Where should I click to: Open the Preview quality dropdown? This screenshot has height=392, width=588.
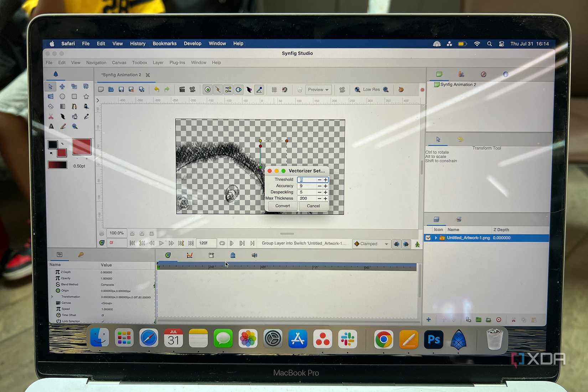pyautogui.click(x=318, y=89)
